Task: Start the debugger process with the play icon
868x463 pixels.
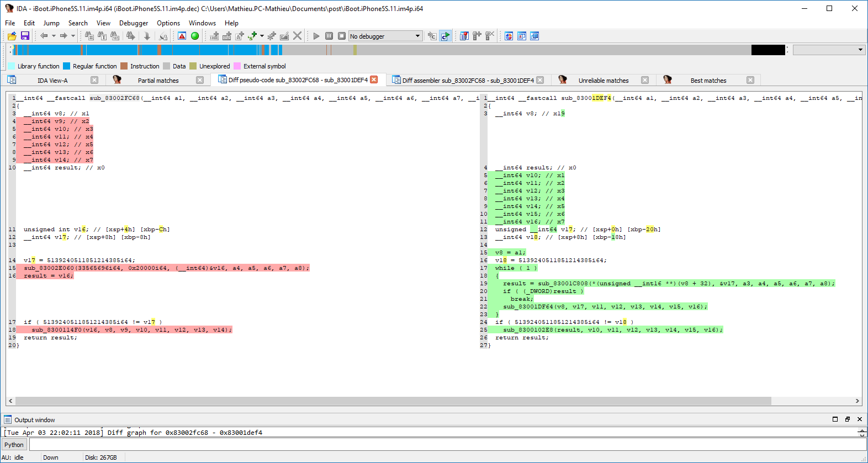Action: (316, 36)
